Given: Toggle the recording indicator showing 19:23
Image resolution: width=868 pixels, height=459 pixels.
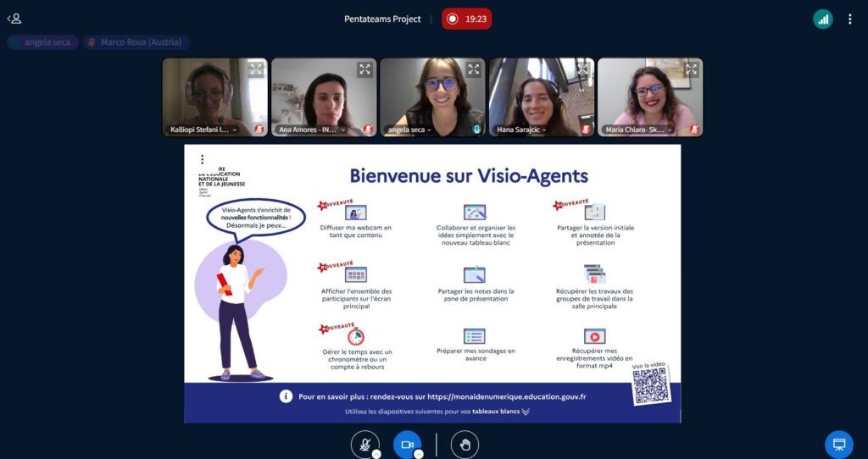Looking at the screenshot, I should point(466,19).
